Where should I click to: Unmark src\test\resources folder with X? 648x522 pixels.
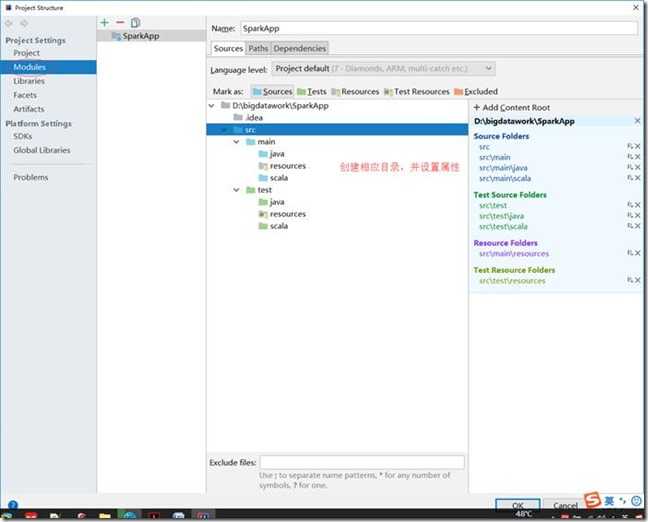(638, 280)
